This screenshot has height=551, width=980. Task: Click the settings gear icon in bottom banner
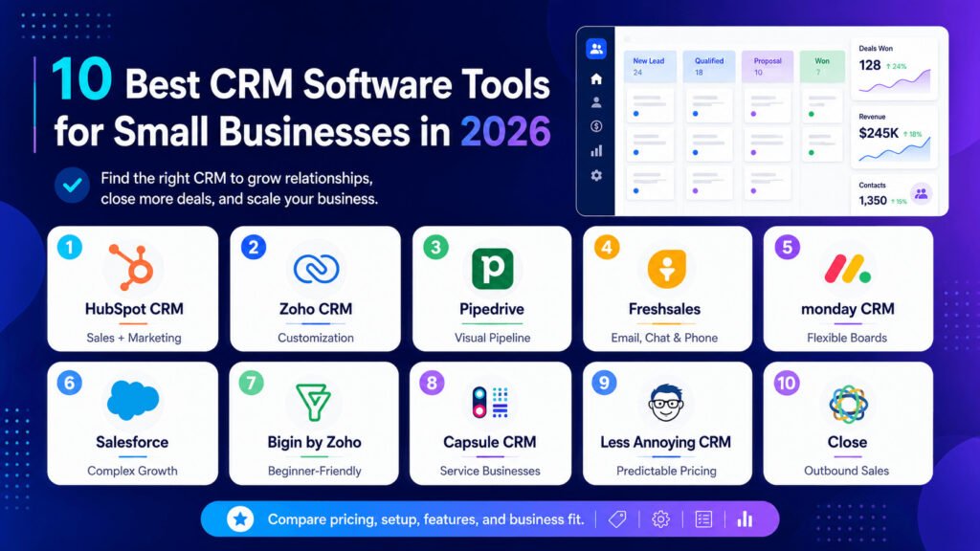tap(660, 519)
